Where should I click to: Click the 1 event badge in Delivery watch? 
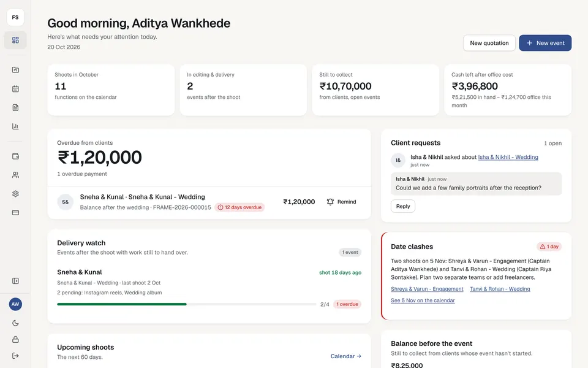[350, 252]
